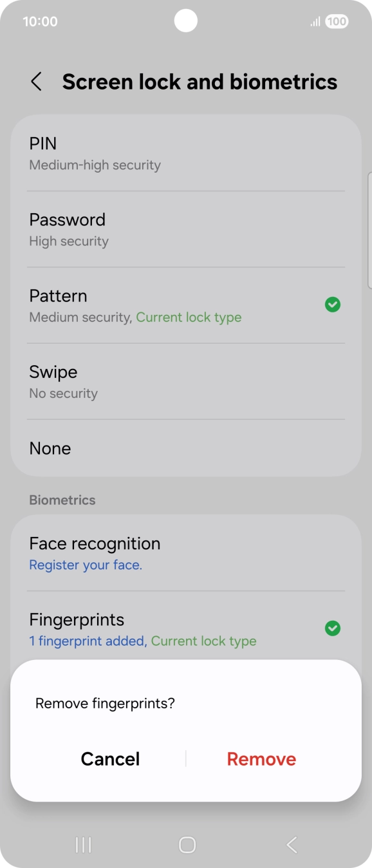
Task: Select the PIN lock type
Action: coord(186,153)
